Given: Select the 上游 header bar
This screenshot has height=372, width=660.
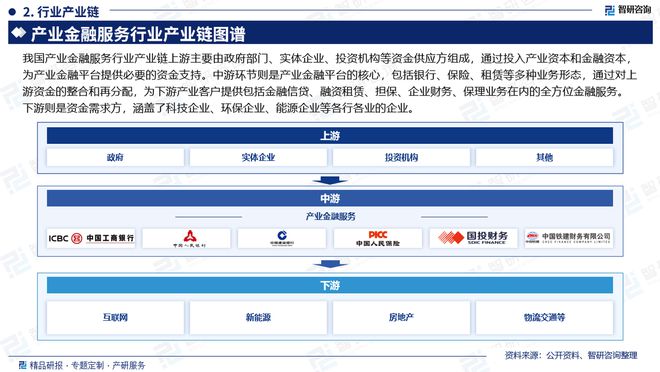Looking at the screenshot, I should [x=330, y=136].
